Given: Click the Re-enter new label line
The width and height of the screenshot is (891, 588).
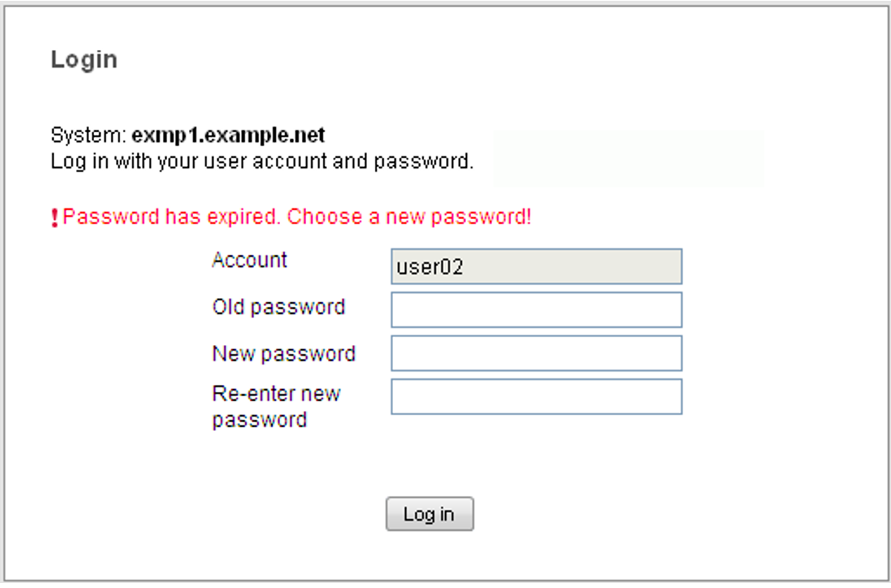Looking at the screenshot, I should 276,394.
